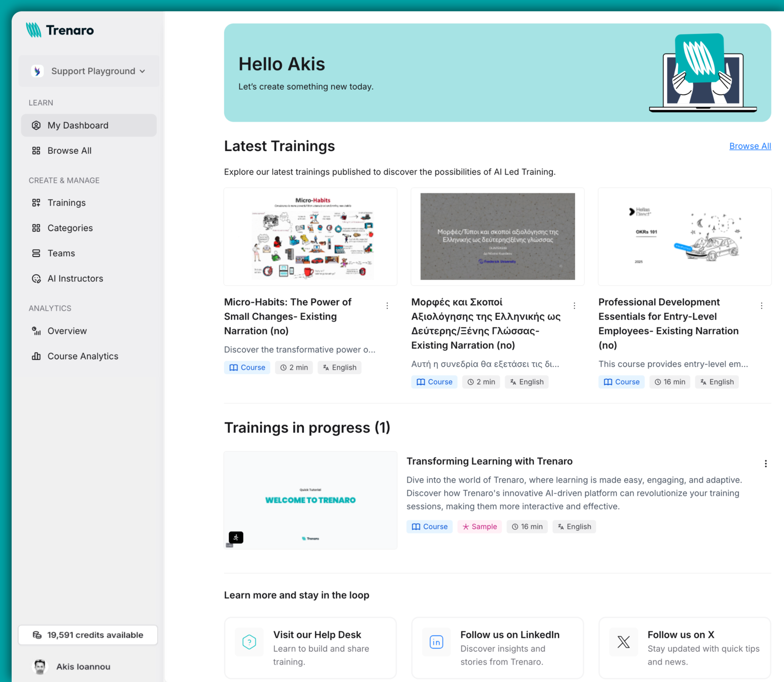The width and height of the screenshot is (784, 682).
Task: Open options menu for Transforming Learning with Trenaro
Action: click(766, 463)
